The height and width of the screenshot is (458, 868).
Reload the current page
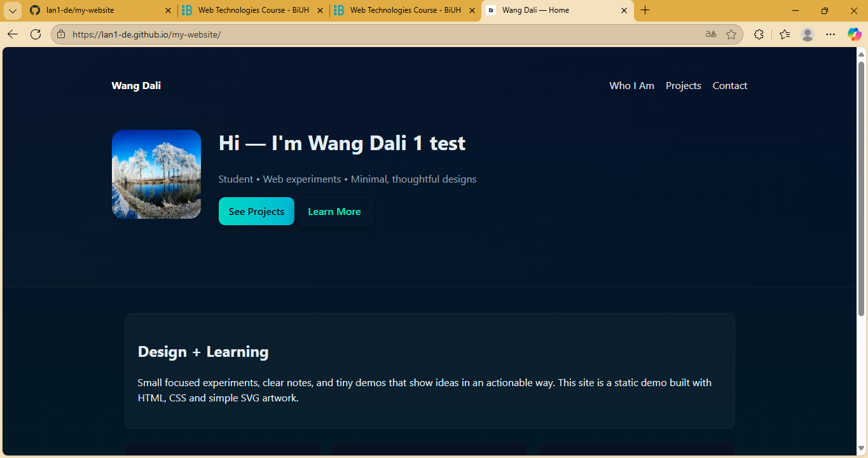tap(36, 34)
